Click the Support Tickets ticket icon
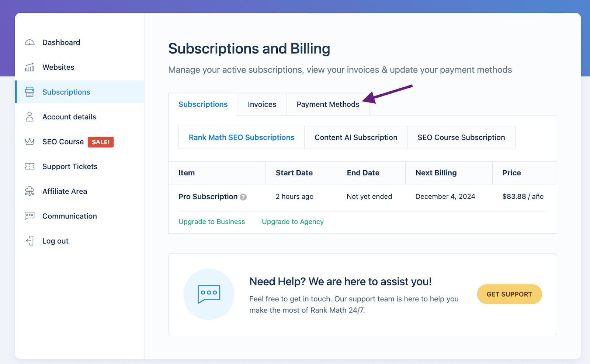This screenshot has height=364, width=590. tap(29, 167)
